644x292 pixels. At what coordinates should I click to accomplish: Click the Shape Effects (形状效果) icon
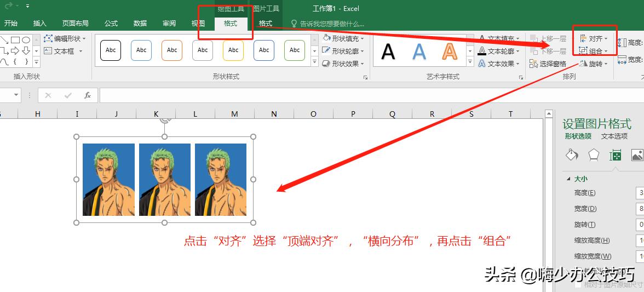326,64
